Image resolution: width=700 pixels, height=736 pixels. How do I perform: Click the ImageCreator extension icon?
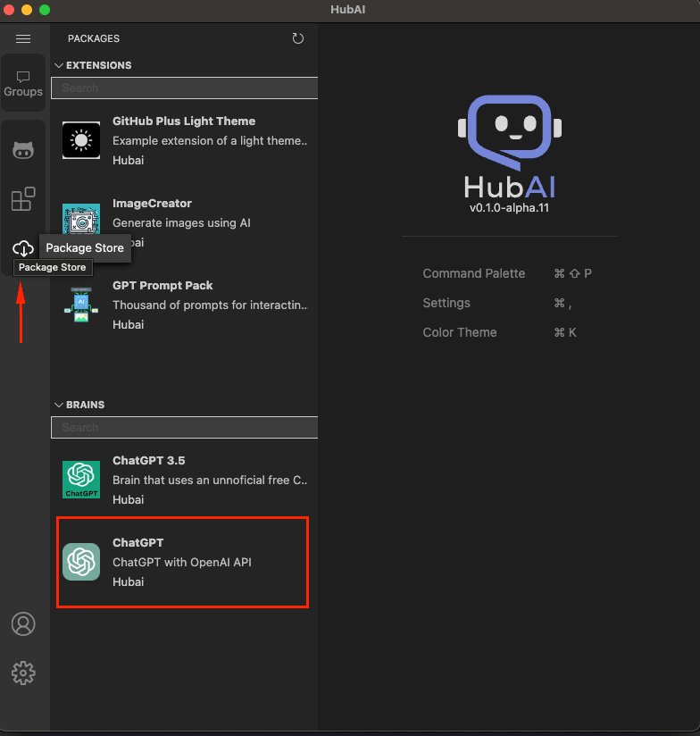[81, 218]
